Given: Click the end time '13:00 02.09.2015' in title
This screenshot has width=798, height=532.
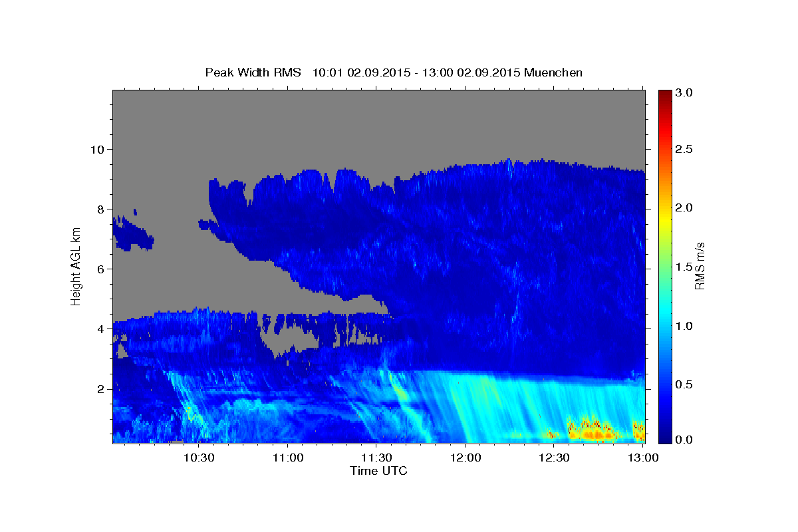Looking at the screenshot, I should coord(471,72).
